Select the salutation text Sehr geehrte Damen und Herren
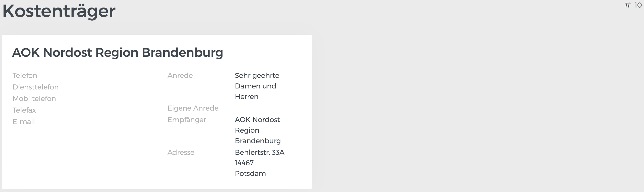This screenshot has height=192, width=644. click(257, 86)
